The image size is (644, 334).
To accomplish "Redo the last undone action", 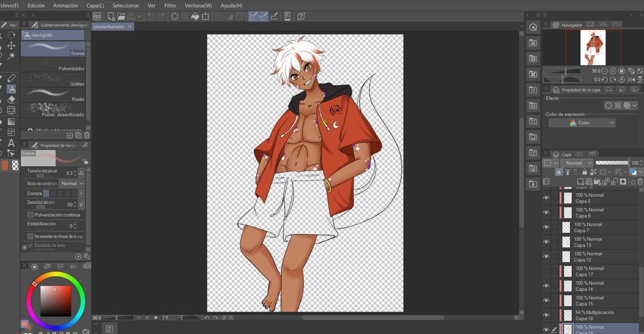I will (x=162, y=17).
